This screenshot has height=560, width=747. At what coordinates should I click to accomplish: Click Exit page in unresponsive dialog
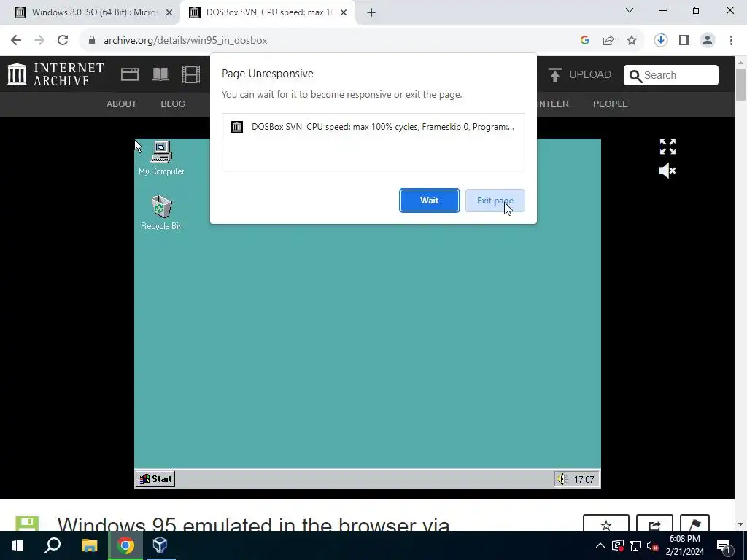[495, 201]
